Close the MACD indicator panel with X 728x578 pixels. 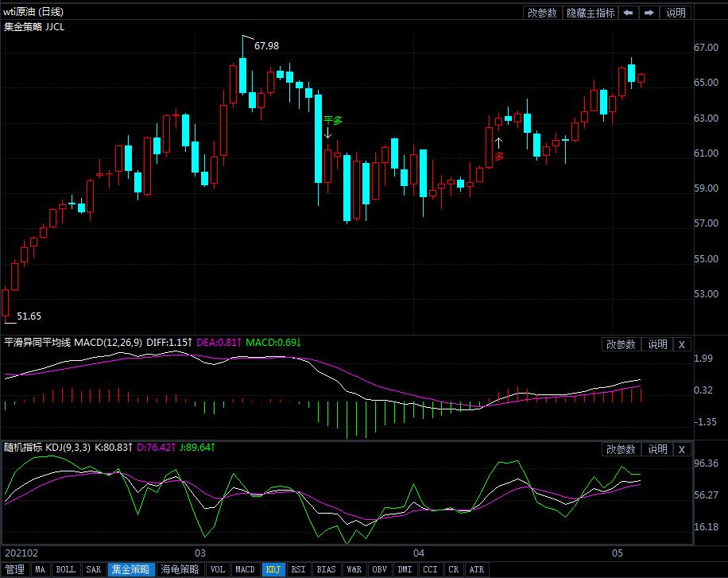coord(681,344)
